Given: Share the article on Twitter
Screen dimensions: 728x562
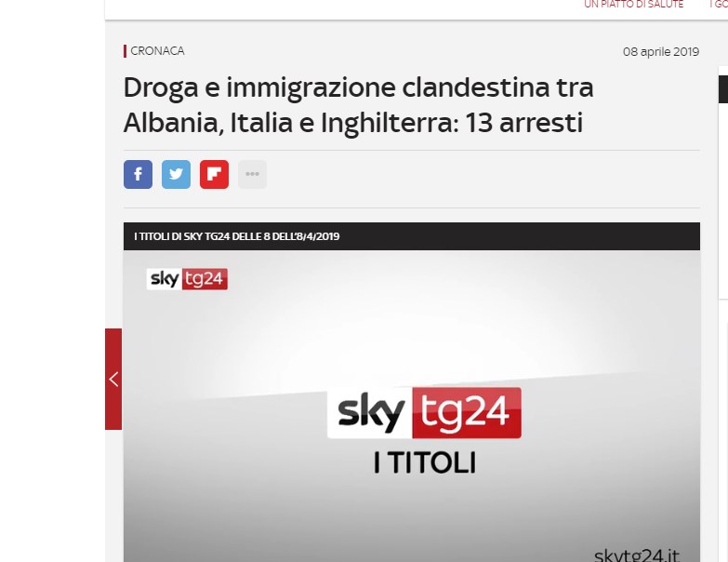Looking at the screenshot, I should [176, 174].
